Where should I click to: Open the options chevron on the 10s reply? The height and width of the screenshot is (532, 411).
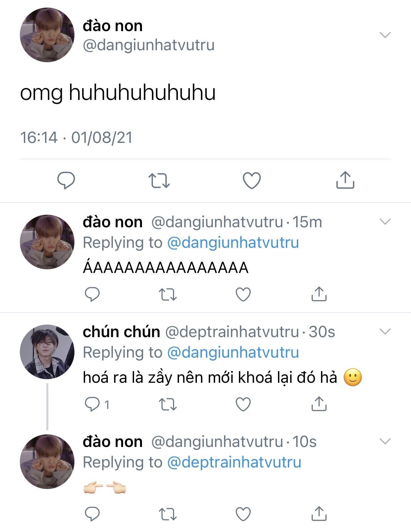point(385,441)
